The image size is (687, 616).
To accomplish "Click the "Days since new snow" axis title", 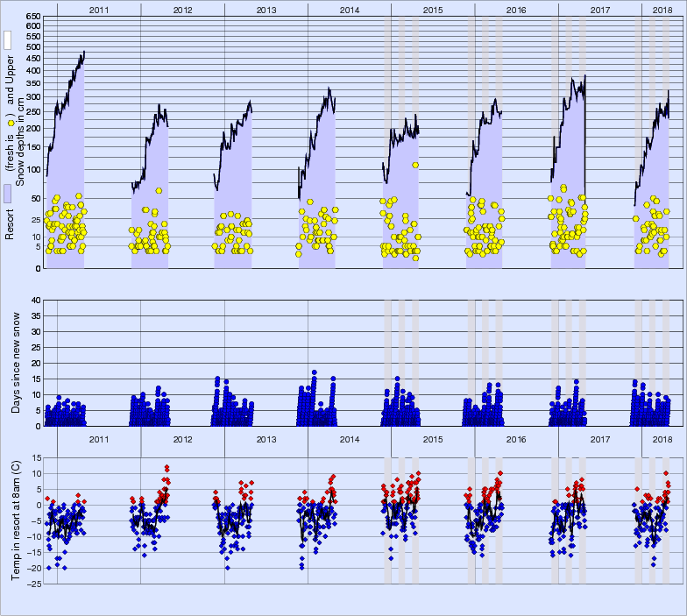I will click(16, 361).
